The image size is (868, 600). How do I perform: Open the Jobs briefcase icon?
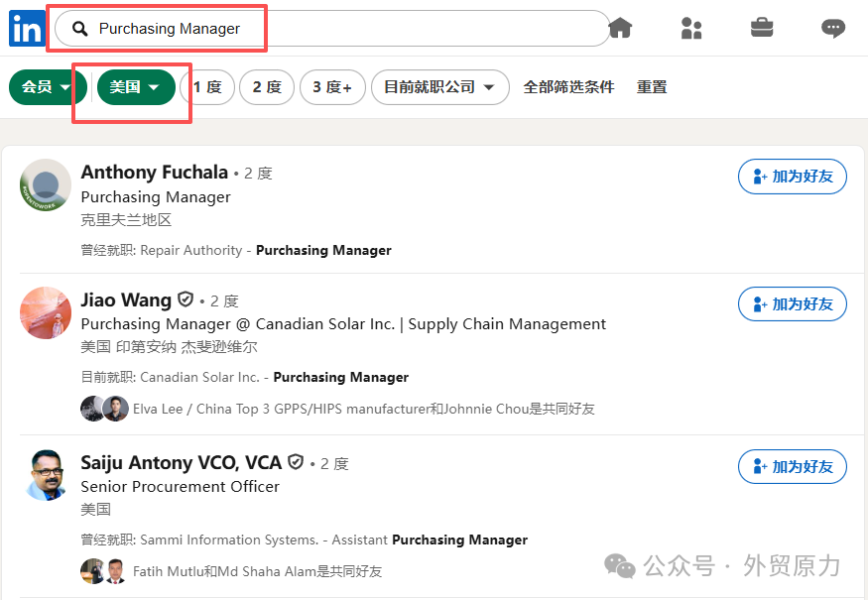click(762, 27)
